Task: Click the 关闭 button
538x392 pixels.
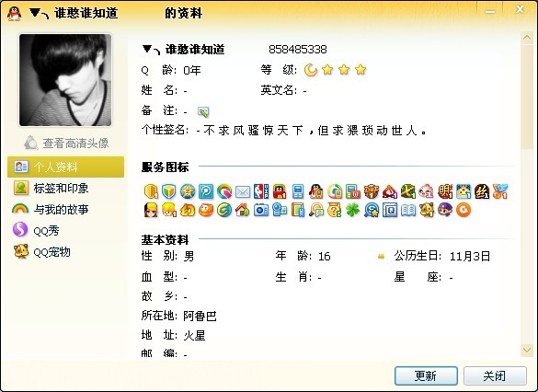Action: coord(495,375)
